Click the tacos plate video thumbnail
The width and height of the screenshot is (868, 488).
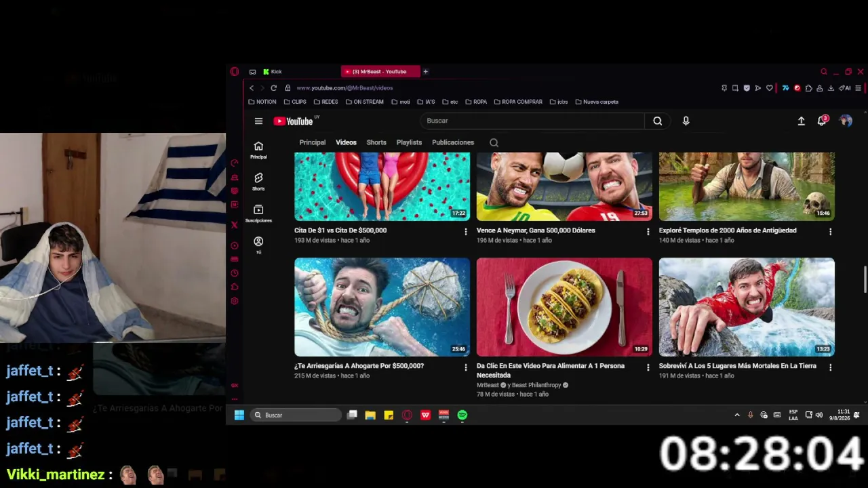click(564, 307)
